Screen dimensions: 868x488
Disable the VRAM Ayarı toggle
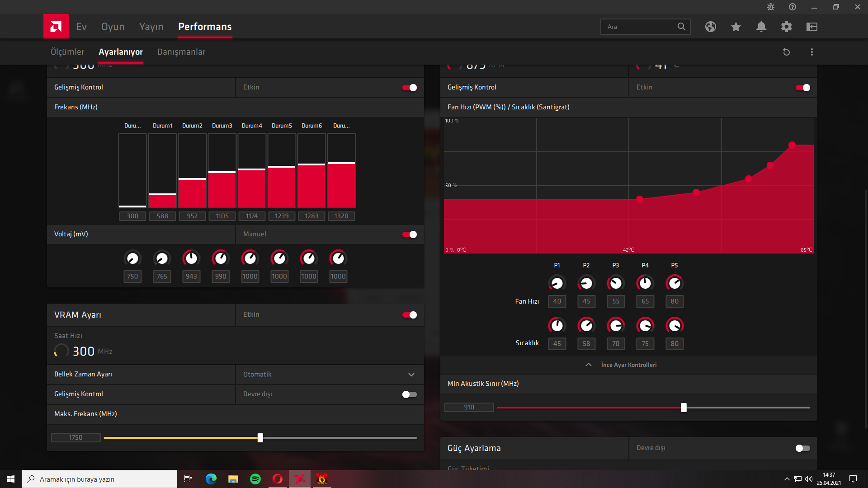point(410,315)
